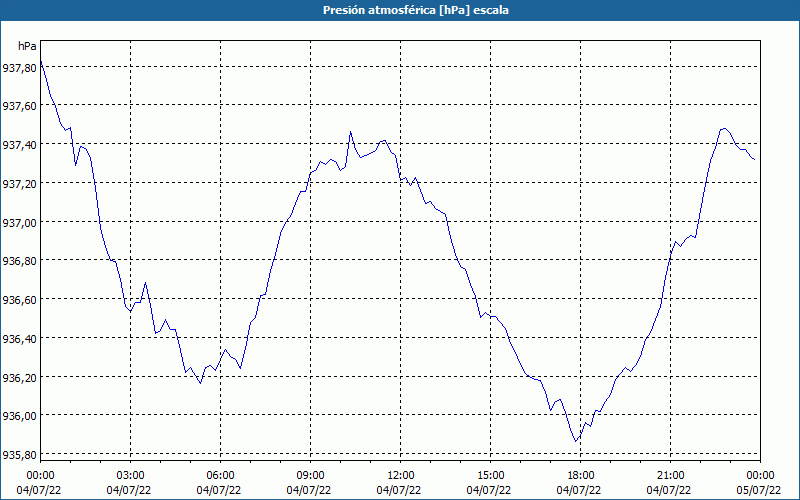Viewport: 800px width, 500px height.
Task: Click the 936,40 pressure label
Action: point(19,338)
